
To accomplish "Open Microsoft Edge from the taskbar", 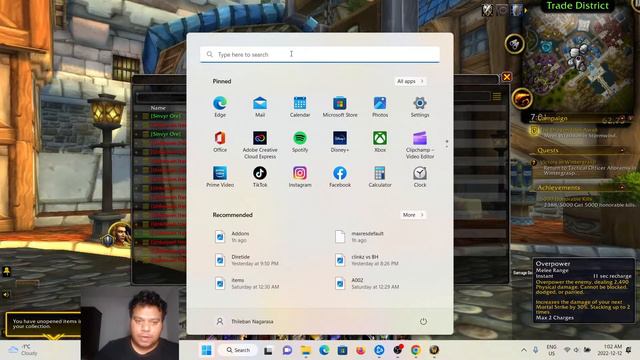I will pos(324,350).
